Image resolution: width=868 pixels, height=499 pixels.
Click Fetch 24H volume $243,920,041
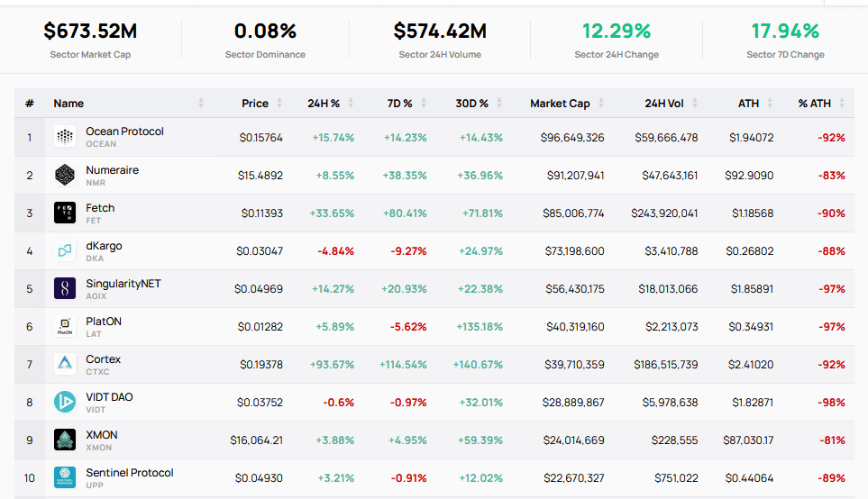coord(664,213)
